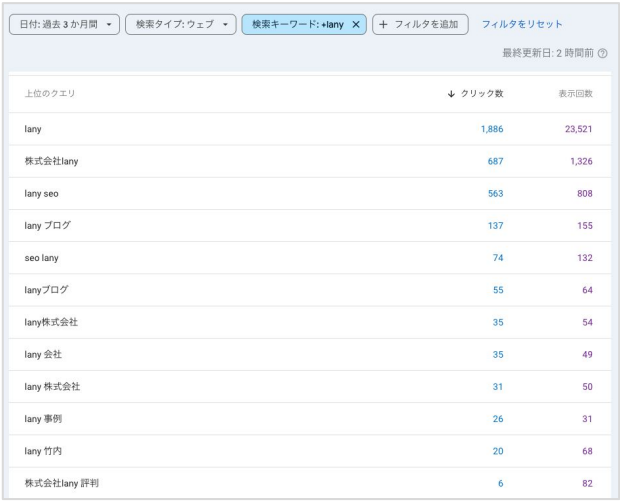Screen dimensions: 620x502
Task: Open the 検索タイプ: ウェブ filter dropdown
Action: tap(181, 25)
